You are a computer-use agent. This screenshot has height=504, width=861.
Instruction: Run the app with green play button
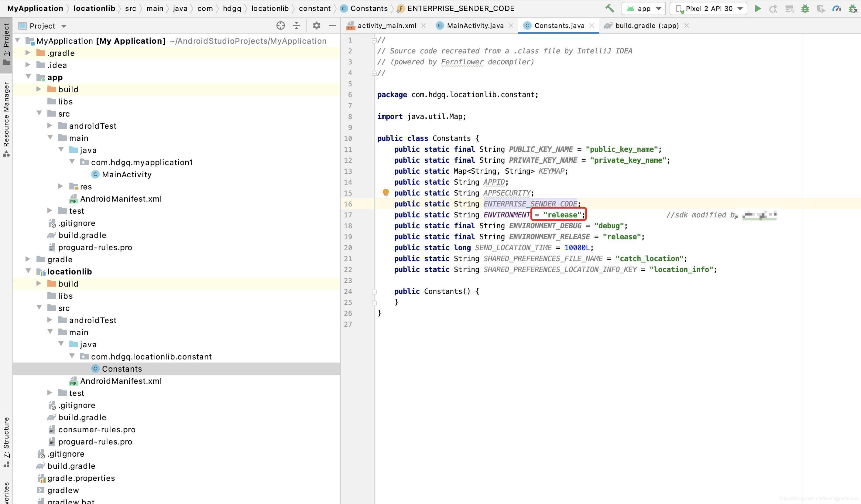758,9
